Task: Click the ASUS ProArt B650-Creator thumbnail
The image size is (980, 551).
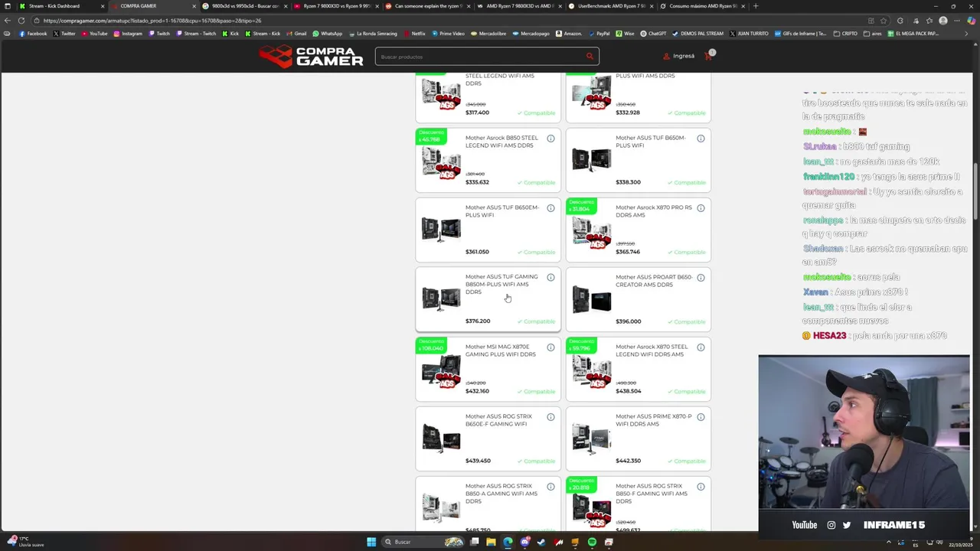Action: 591,299
